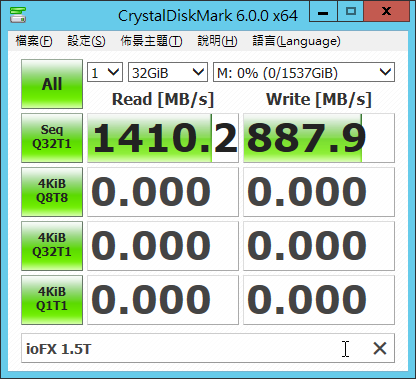Click the 4KiB Q8T8 write result
The width and height of the screenshot is (416, 379).
(319, 192)
